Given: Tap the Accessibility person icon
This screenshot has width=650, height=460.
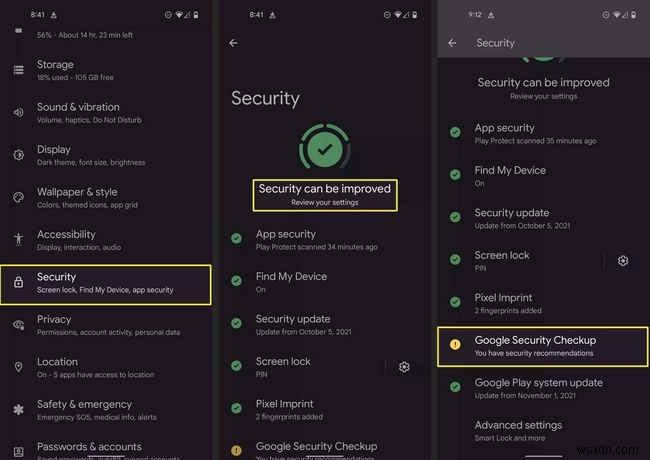Looking at the screenshot, I should tap(19, 240).
